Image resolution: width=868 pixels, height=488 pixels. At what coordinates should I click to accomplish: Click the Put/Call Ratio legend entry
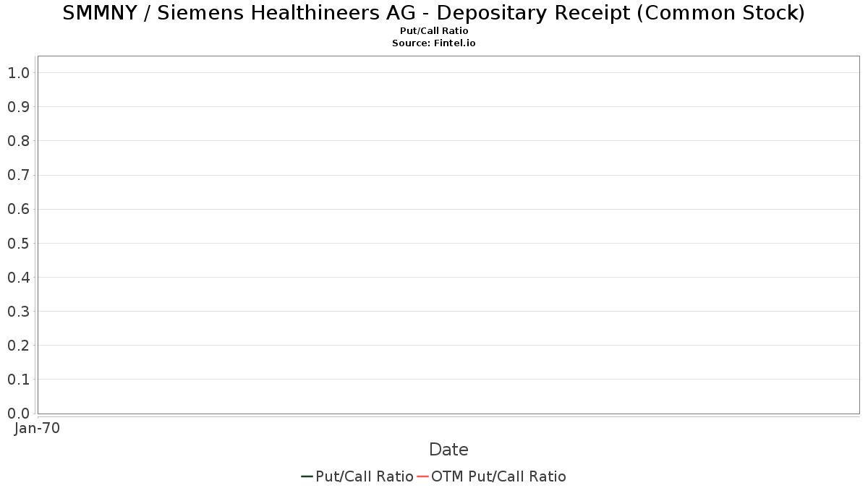point(357,476)
